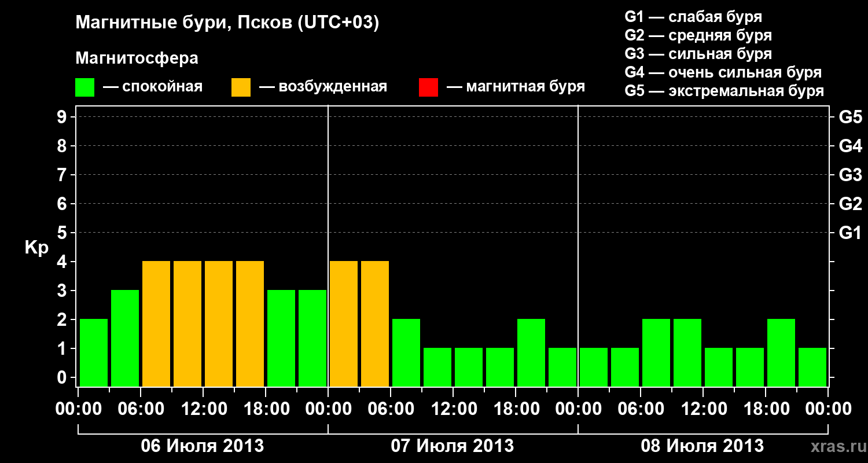Click the right-axis 'G1' label
This screenshot has width=868, height=463.
coord(850,233)
